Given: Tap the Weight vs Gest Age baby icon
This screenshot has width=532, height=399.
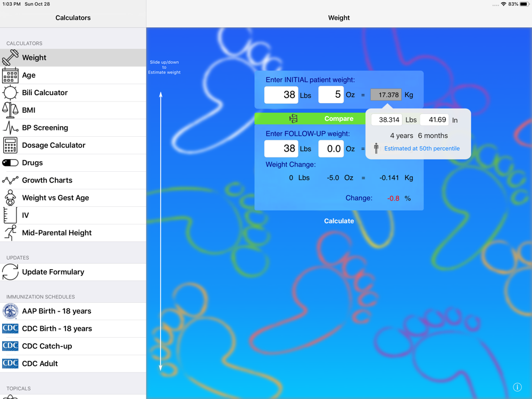Looking at the screenshot, I should (x=10, y=198).
